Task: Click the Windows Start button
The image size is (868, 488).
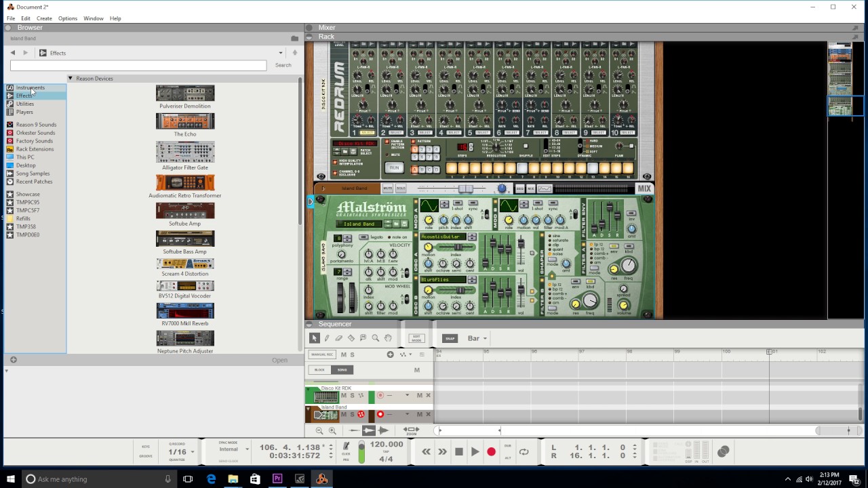Action: (x=11, y=479)
